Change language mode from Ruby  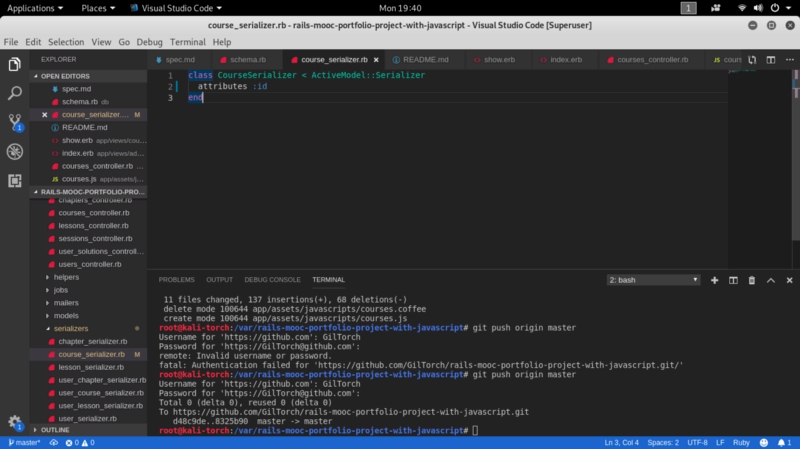tap(741, 442)
